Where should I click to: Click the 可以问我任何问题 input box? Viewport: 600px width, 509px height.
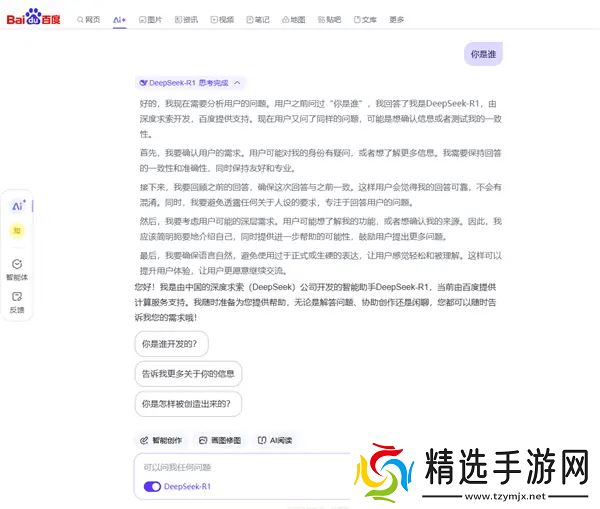click(240, 467)
